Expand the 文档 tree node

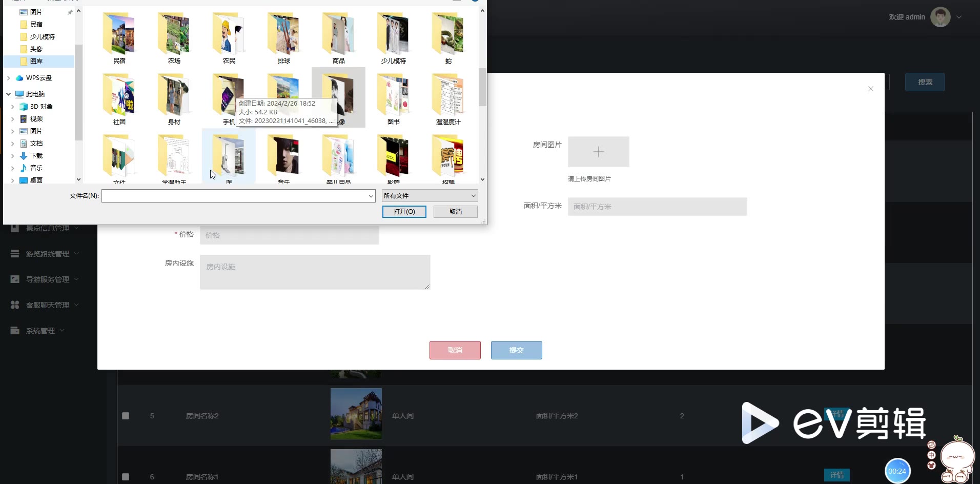13,144
